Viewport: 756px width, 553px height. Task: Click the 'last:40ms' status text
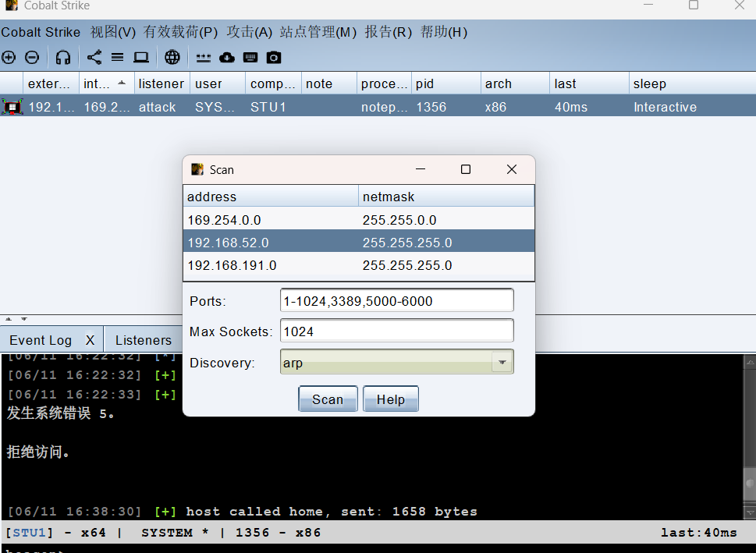pos(698,532)
